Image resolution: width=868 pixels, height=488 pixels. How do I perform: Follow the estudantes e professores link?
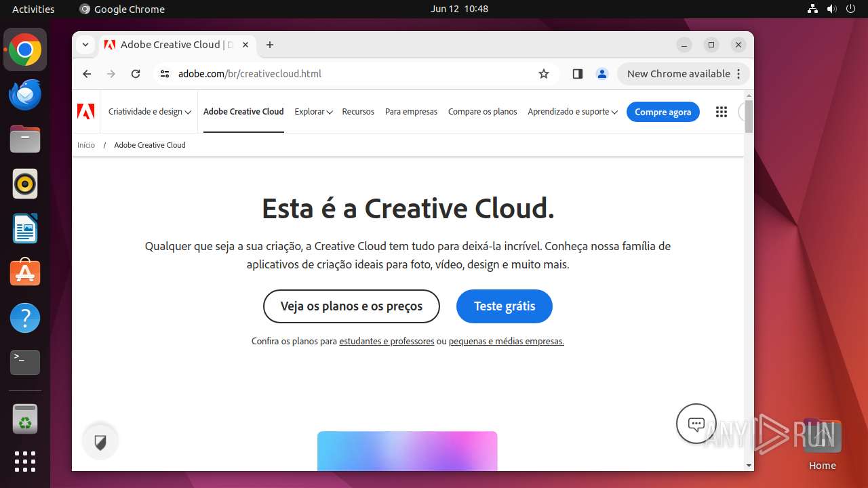tap(387, 342)
